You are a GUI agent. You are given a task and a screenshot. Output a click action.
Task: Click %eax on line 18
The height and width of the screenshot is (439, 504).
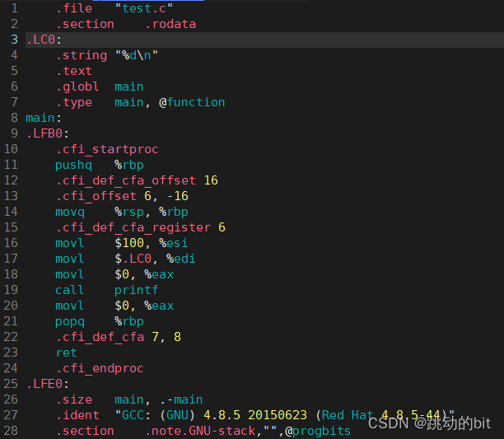[x=159, y=274]
